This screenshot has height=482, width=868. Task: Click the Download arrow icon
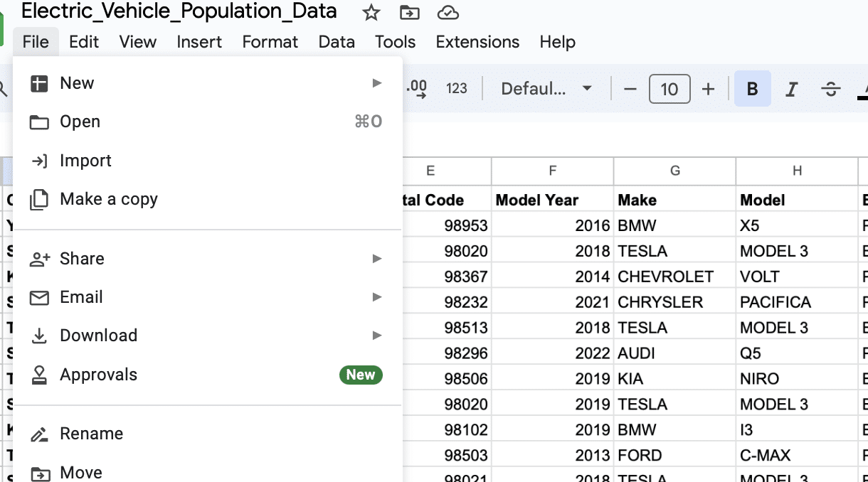pos(39,336)
